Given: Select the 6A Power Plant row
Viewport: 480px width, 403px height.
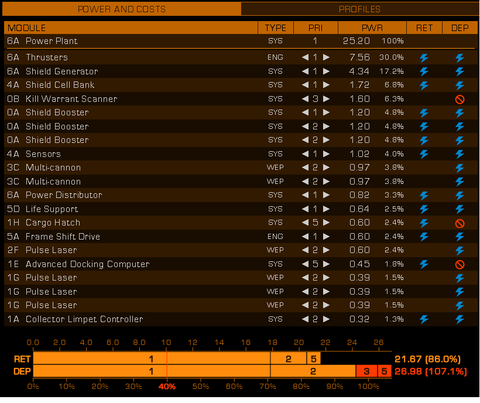Looking at the screenshot, I should [x=241, y=41].
